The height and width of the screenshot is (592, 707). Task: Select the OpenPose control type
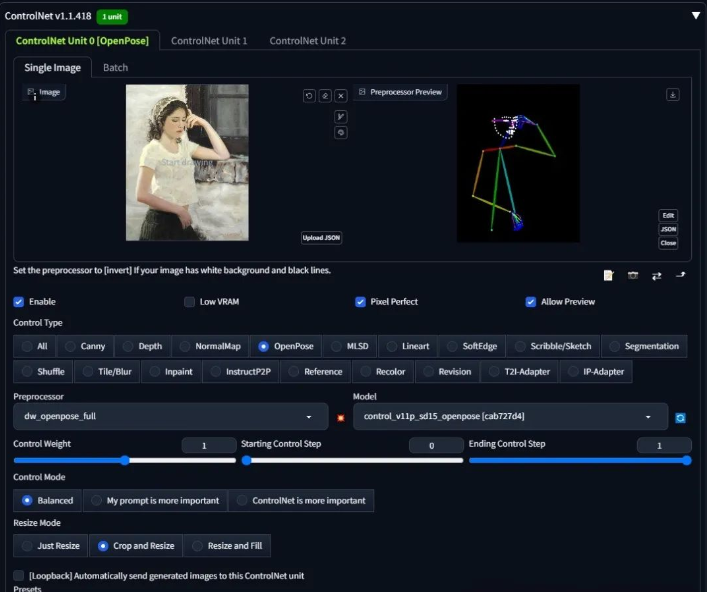[286, 346]
